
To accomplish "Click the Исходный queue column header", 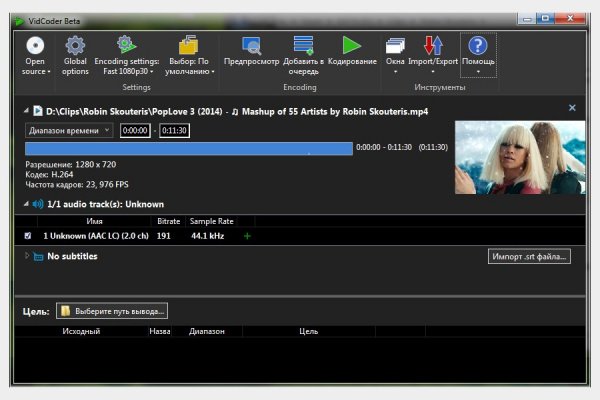I will (81, 331).
